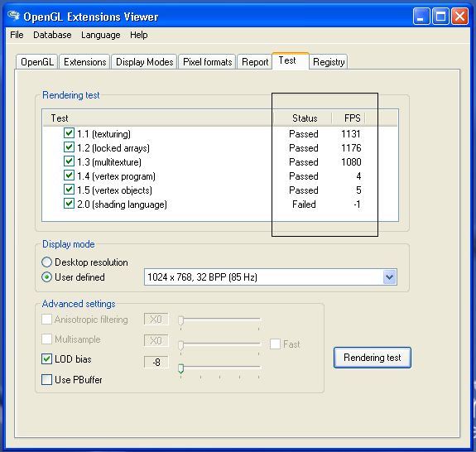Open the Language menu
This screenshot has width=476, height=452.
101,35
